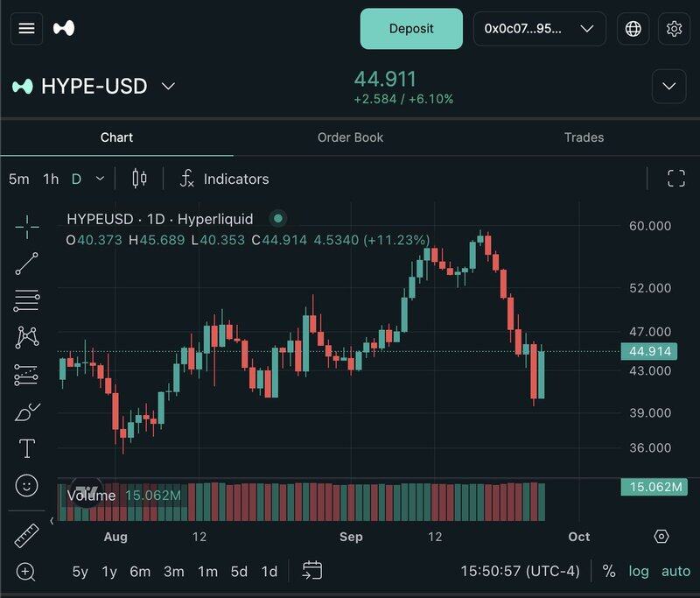The width and height of the screenshot is (700, 598).
Task: Expand the market details chevron
Action: click(668, 86)
